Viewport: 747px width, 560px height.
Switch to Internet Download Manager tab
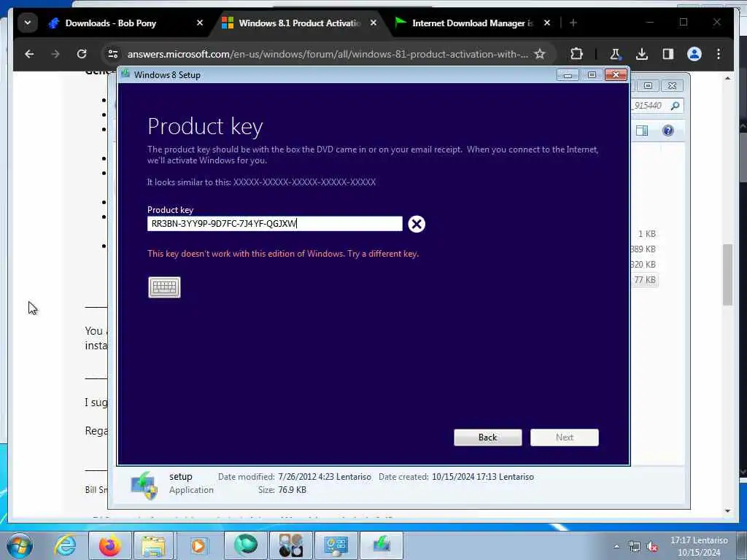point(472,23)
